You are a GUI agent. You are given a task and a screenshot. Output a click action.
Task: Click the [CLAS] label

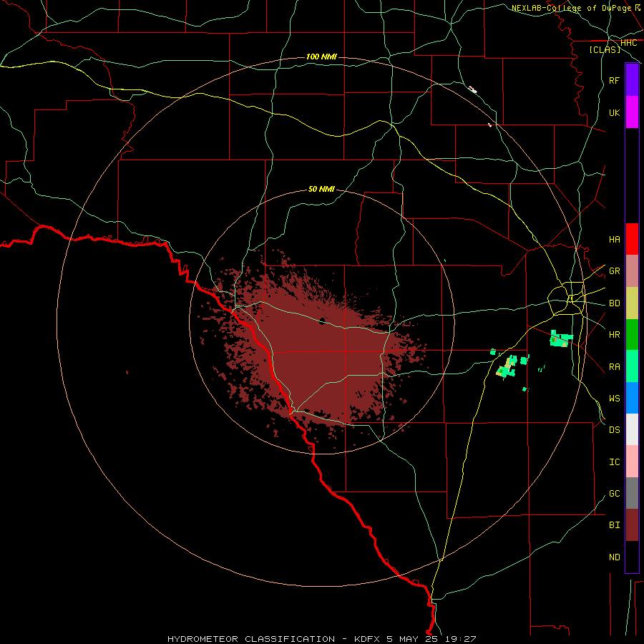[x=605, y=49]
